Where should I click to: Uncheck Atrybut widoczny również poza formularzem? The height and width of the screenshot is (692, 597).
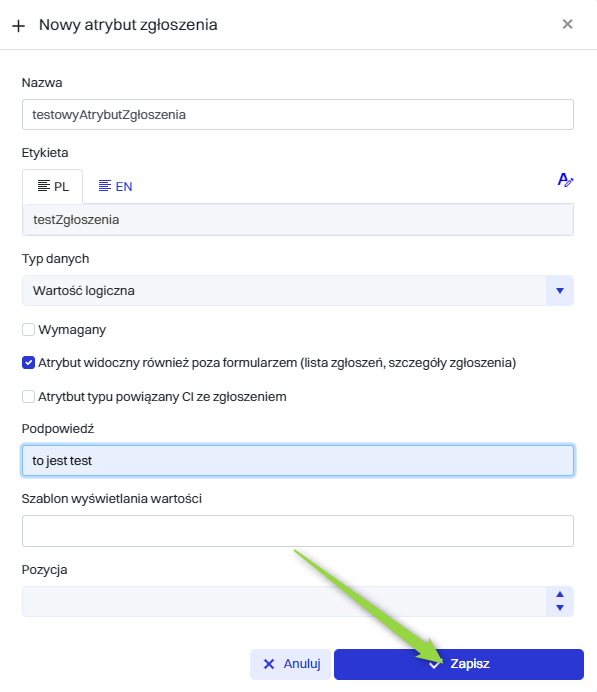pyautogui.click(x=29, y=363)
